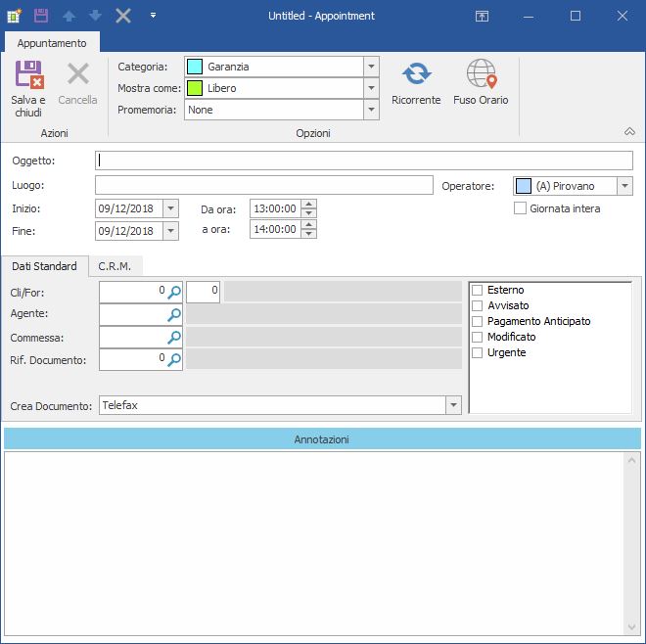The width and height of the screenshot is (646, 644).
Task: Open the Mostra come dropdown
Action: [x=371, y=88]
